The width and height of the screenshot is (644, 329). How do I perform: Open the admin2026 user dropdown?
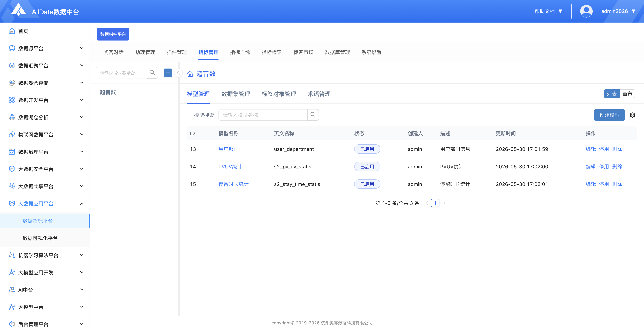[618, 11]
